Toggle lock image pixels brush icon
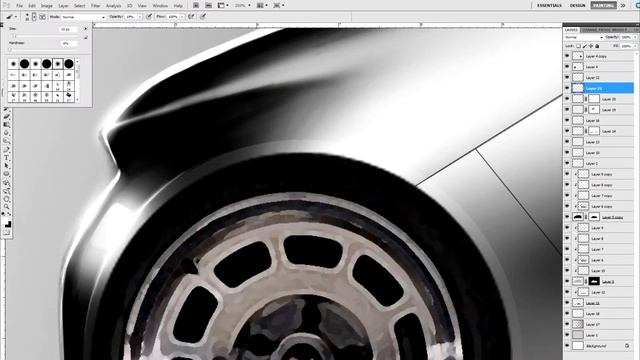 (585, 46)
